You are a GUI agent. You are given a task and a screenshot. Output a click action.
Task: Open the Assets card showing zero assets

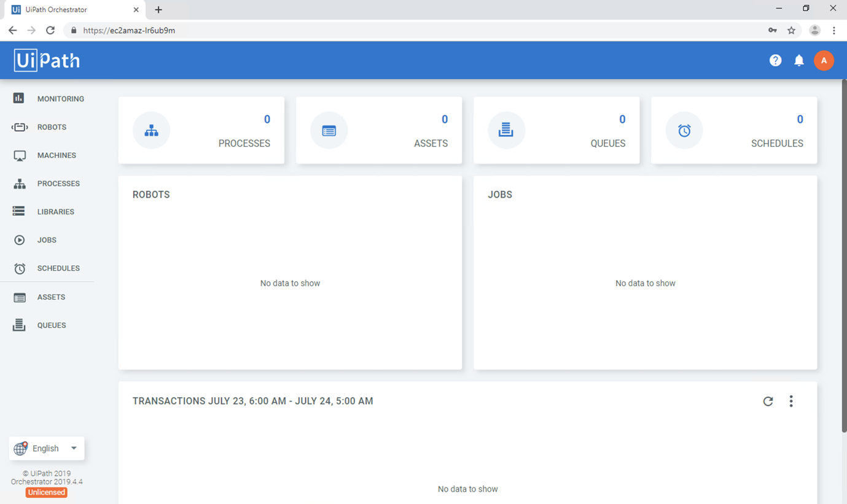[379, 130]
